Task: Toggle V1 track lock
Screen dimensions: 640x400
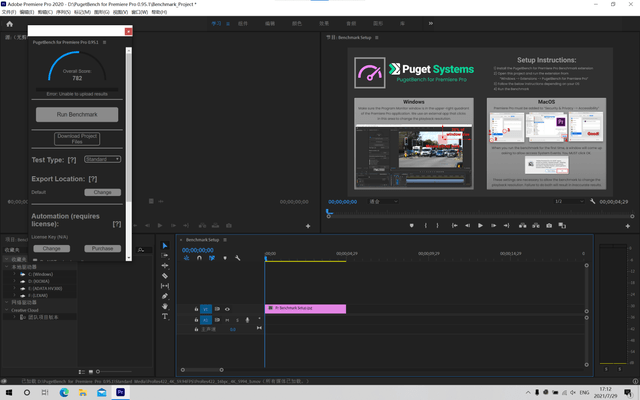Action: point(196,309)
